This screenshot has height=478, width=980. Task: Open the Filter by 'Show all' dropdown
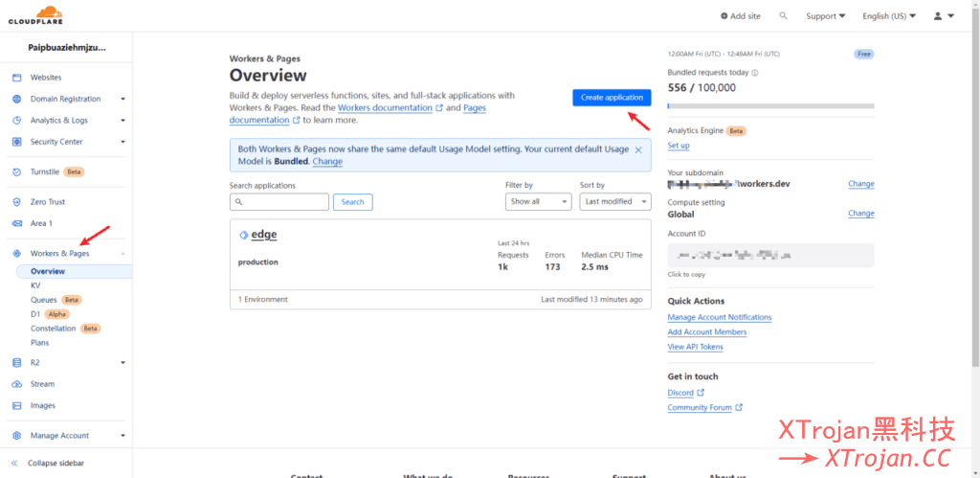(x=538, y=202)
